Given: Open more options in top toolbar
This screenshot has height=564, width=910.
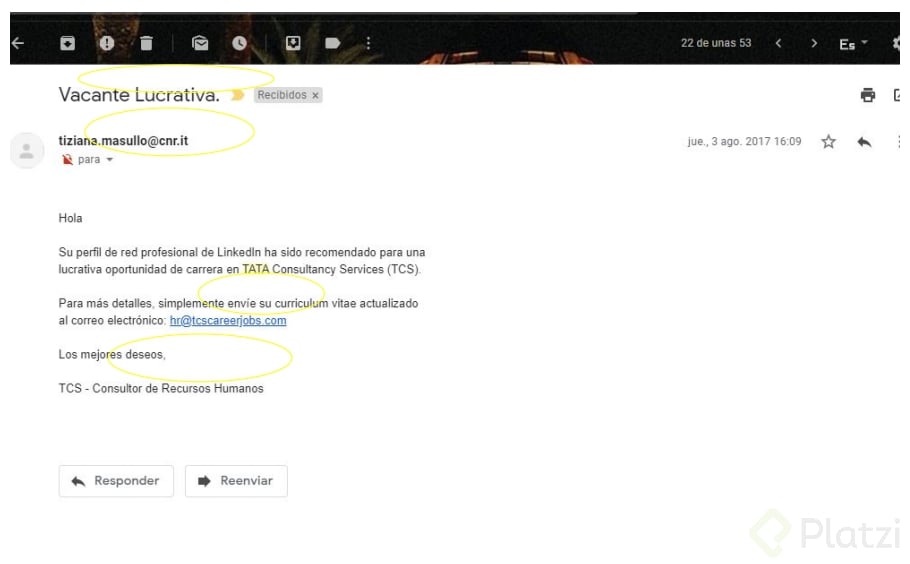Looking at the screenshot, I should point(368,43).
